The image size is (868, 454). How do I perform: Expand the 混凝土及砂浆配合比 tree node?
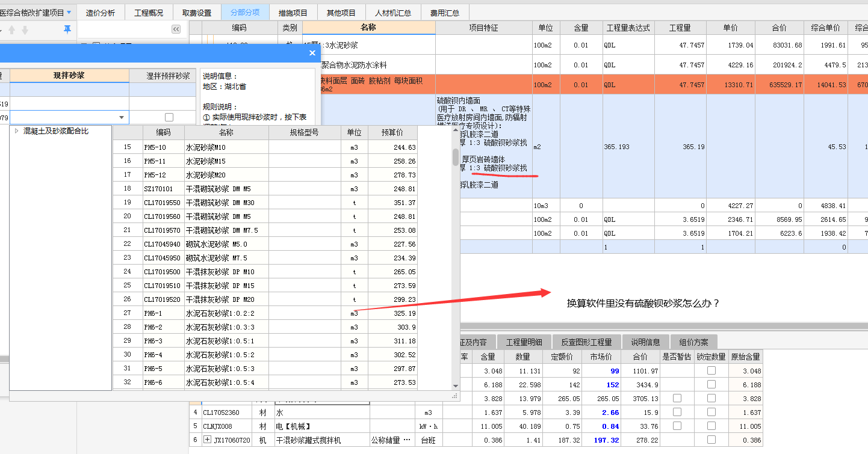coord(16,131)
